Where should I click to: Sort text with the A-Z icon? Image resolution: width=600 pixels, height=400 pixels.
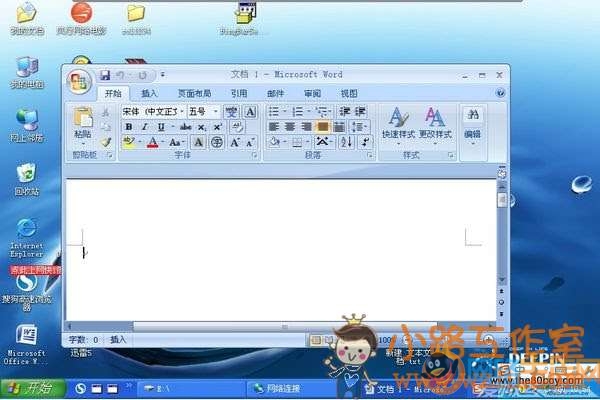coord(346,142)
